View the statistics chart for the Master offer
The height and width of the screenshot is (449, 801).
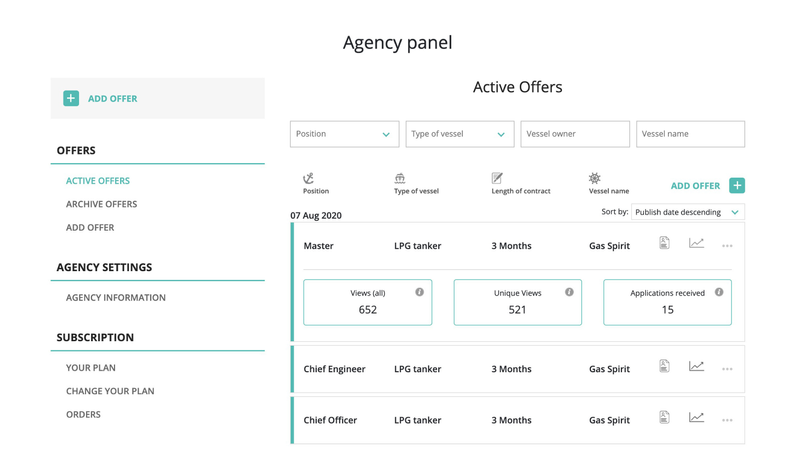(x=696, y=243)
